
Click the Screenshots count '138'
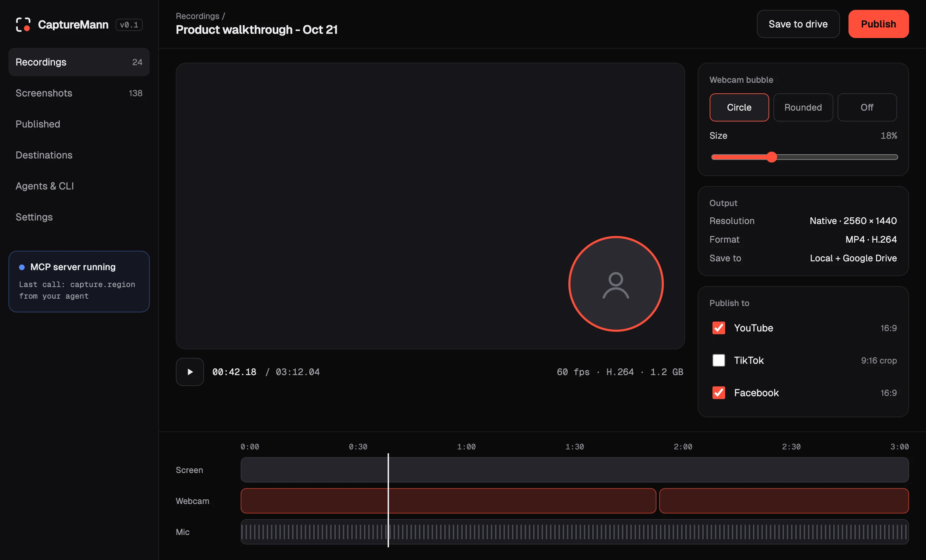point(135,93)
